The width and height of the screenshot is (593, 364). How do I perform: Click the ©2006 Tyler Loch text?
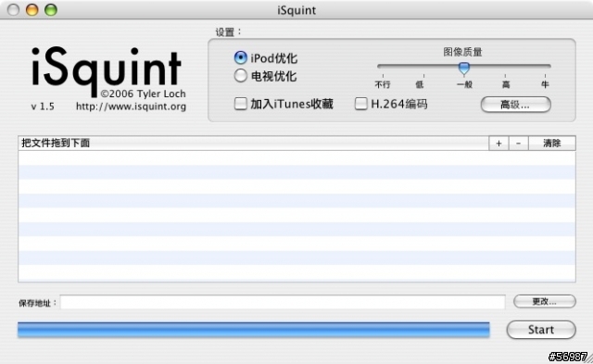[143, 94]
